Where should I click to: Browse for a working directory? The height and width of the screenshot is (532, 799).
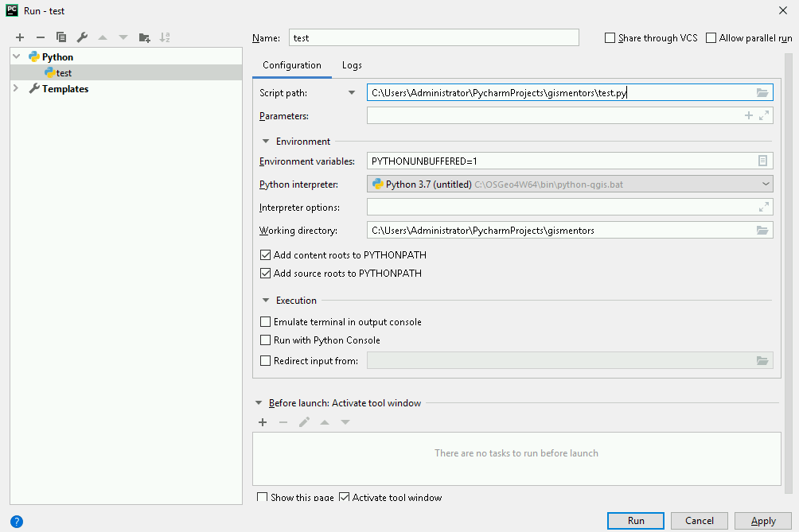point(762,230)
